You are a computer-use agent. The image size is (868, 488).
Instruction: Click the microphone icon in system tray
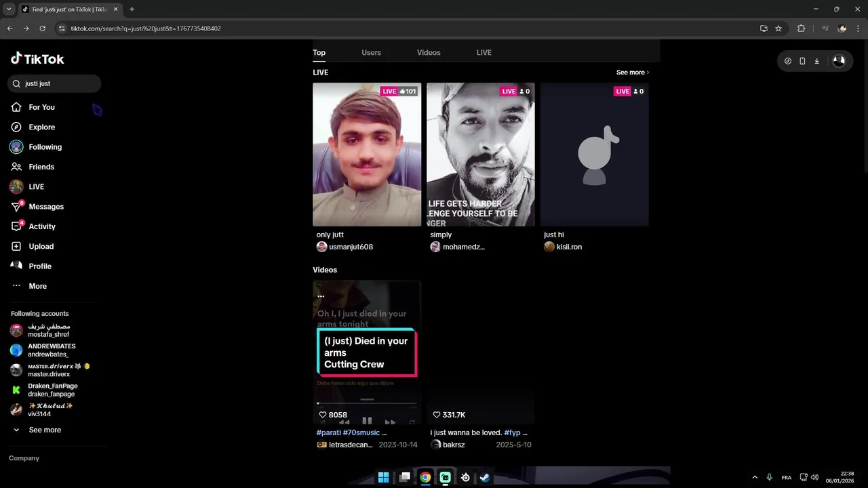click(x=769, y=477)
